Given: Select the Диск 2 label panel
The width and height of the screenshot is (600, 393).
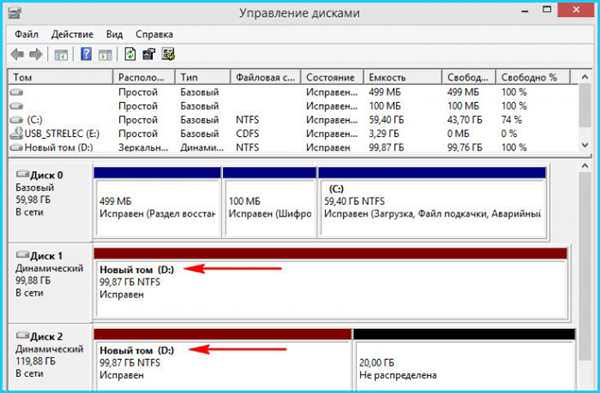Looking at the screenshot, I should pos(50,357).
